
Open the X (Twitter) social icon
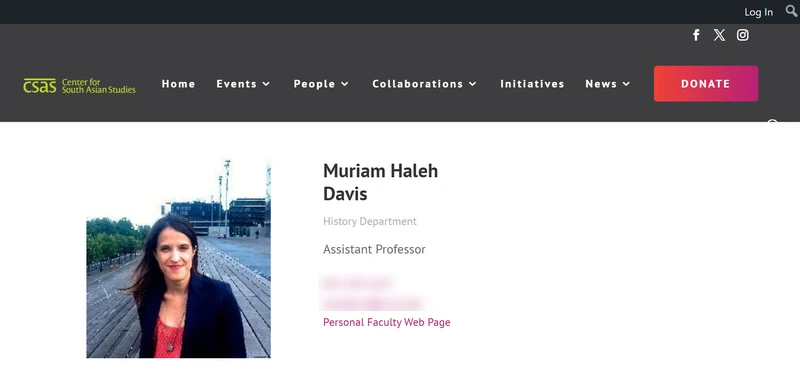click(719, 35)
